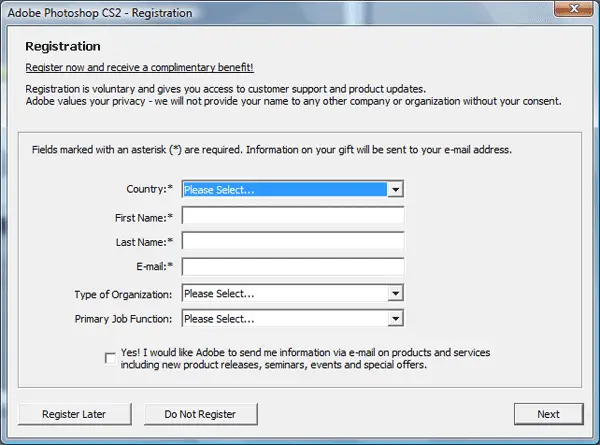Click the 'Adobe values your privacy' sentence
Image resolution: width=600 pixels, height=445 pixels.
[293, 101]
